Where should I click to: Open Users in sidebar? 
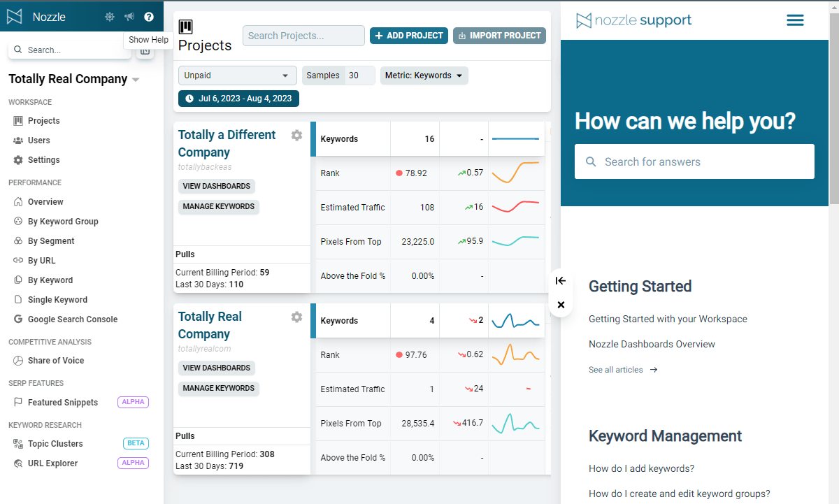point(38,141)
